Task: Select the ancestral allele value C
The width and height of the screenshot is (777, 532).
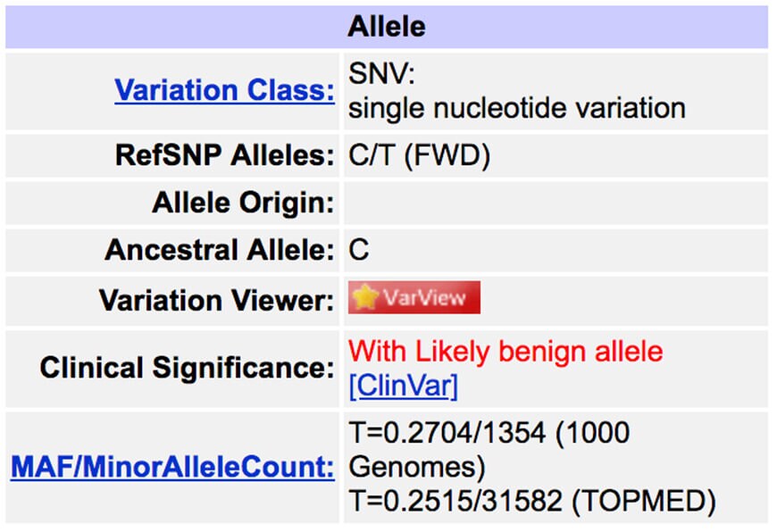Action: [358, 250]
